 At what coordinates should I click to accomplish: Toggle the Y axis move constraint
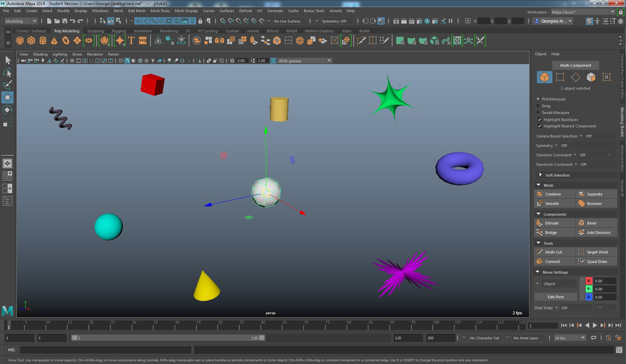(x=589, y=289)
